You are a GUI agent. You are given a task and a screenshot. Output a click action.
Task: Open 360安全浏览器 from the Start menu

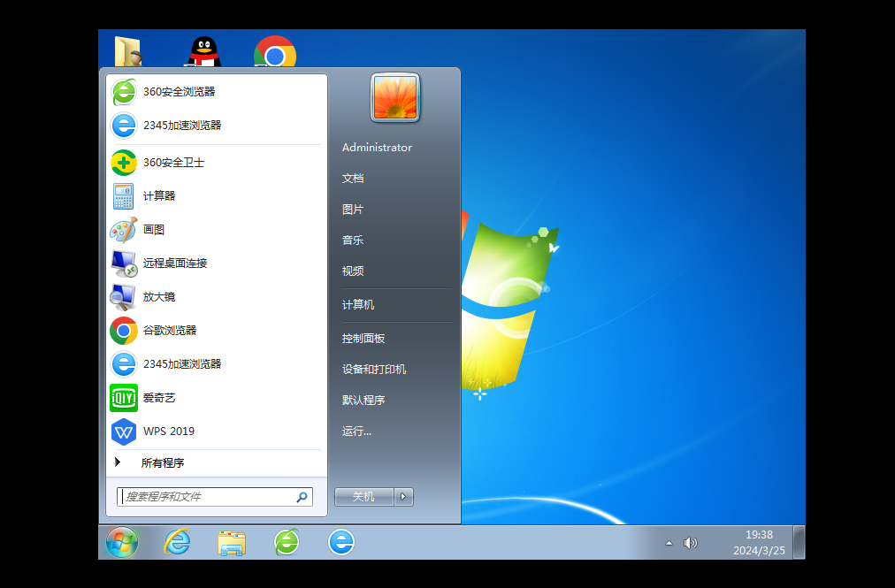pyautogui.click(x=217, y=92)
